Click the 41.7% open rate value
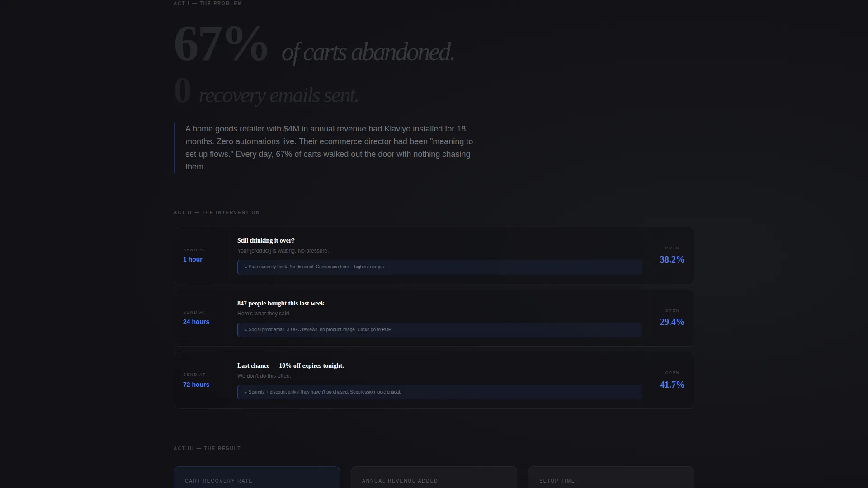Viewport: 868px width, 488px height. [672, 385]
